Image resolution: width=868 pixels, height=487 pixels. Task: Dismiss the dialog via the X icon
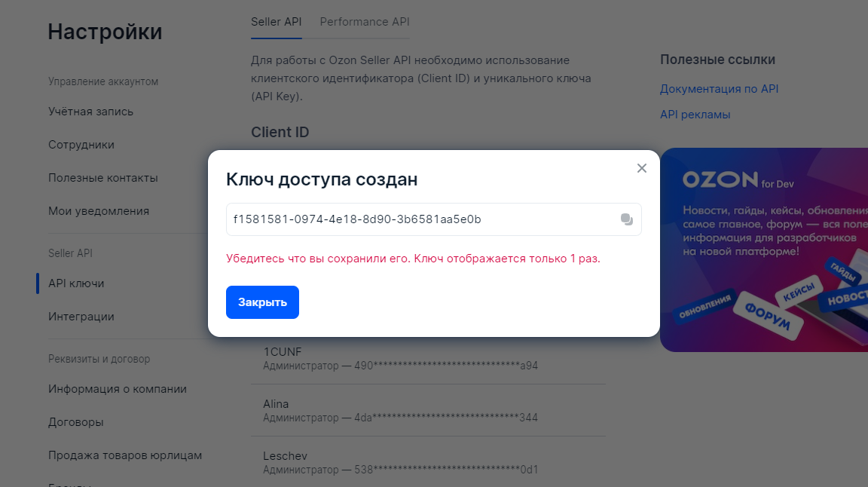pos(641,168)
